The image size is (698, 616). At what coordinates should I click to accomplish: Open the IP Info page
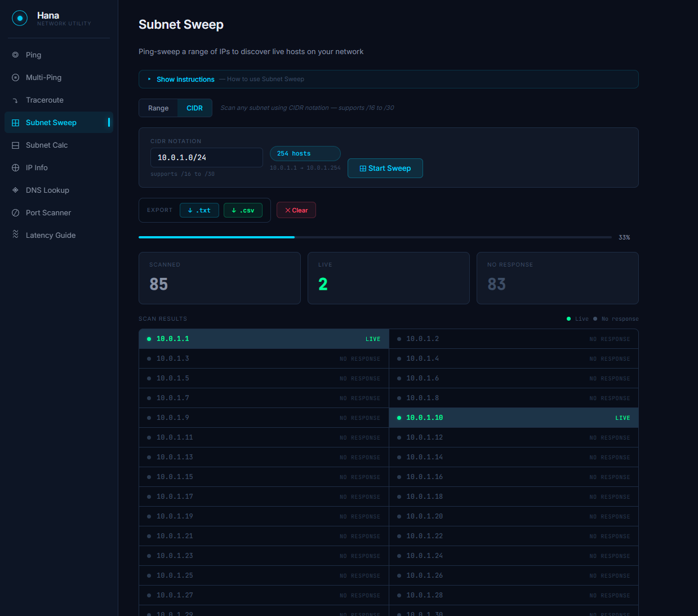click(x=59, y=167)
